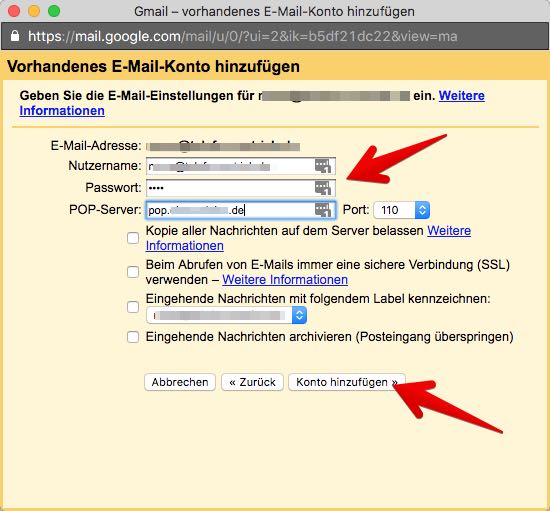Image resolution: width=550 pixels, height=511 pixels.
Task: Minimize the window with the yellow button
Action: (x=34, y=11)
